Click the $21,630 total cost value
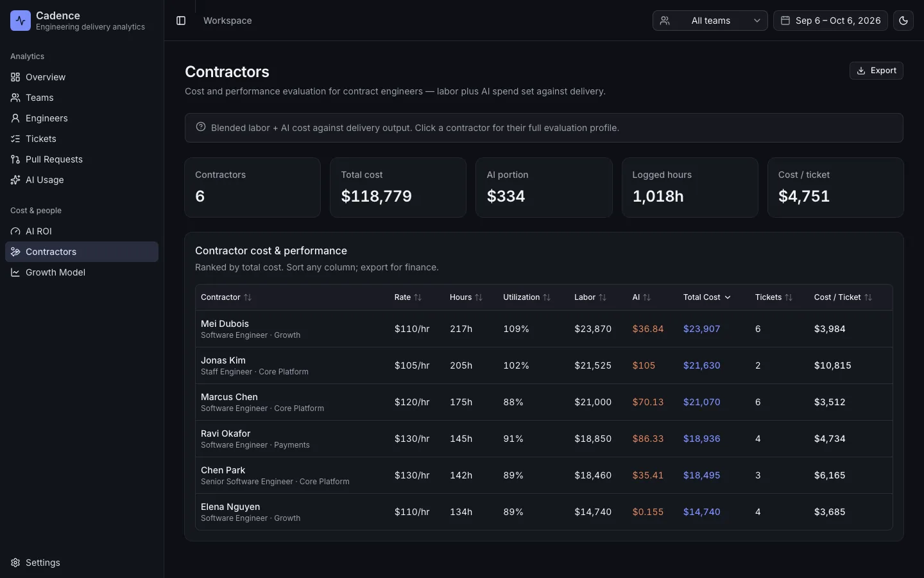Viewport: 924px width, 578px height. pos(701,365)
